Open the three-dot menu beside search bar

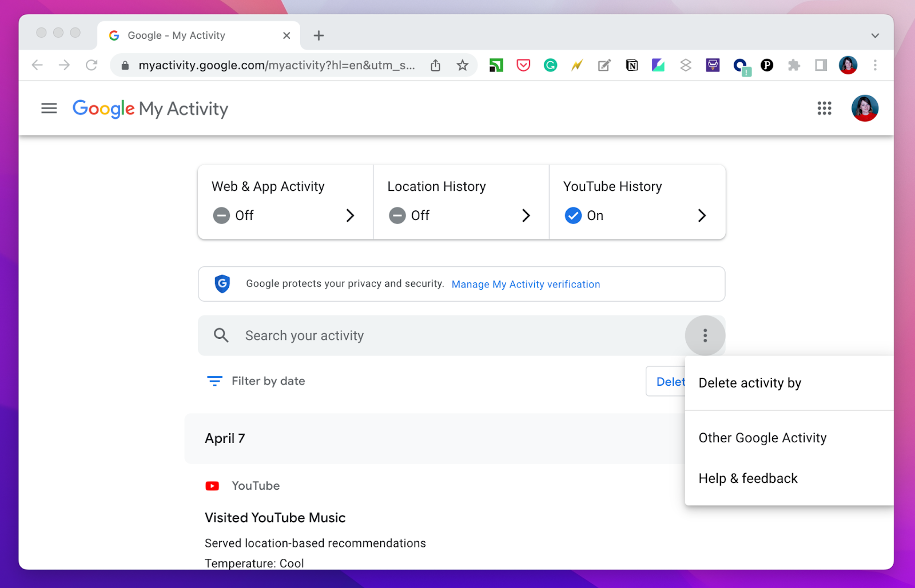tap(705, 335)
